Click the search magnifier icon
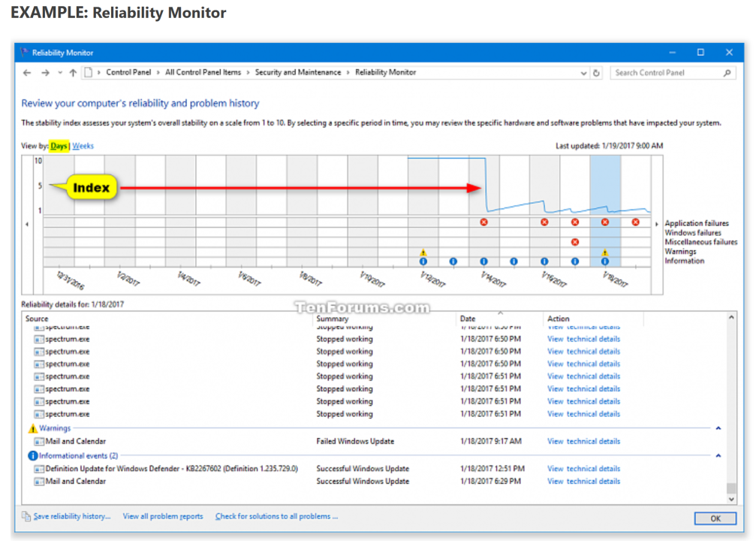The width and height of the screenshot is (756, 541). 727,73
